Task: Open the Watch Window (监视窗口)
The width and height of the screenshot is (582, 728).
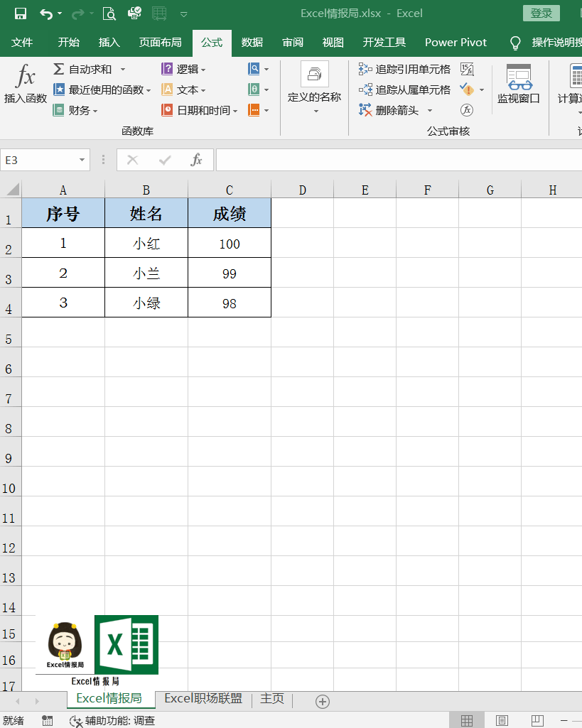Action: (x=518, y=85)
